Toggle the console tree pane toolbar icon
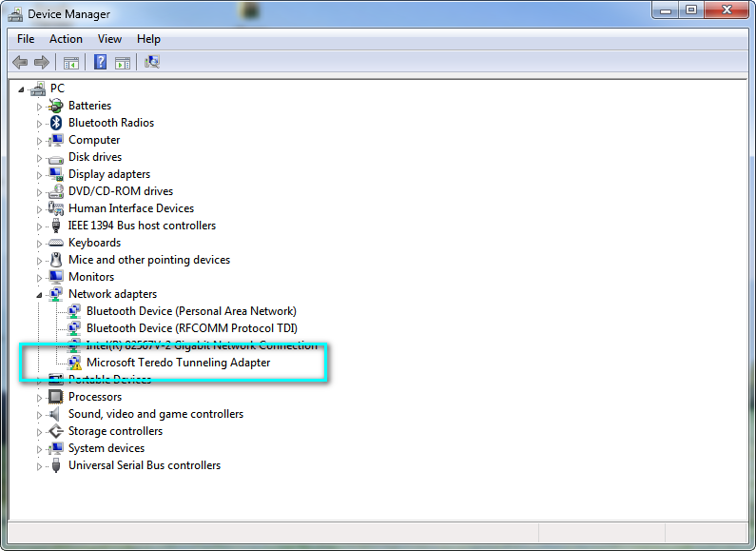 (x=71, y=62)
